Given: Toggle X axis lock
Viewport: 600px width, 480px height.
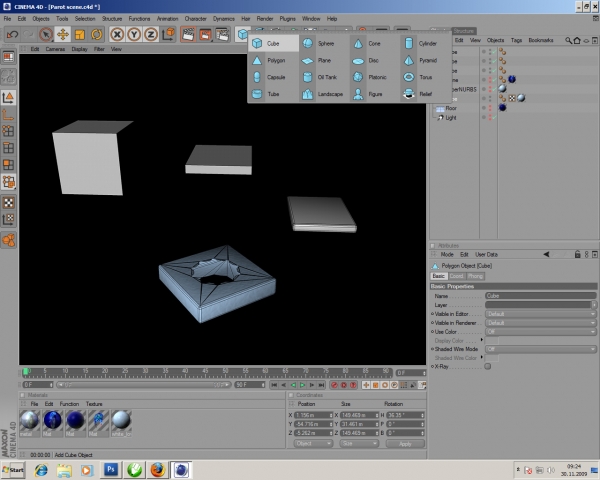Looking at the screenshot, I should click(117, 34).
